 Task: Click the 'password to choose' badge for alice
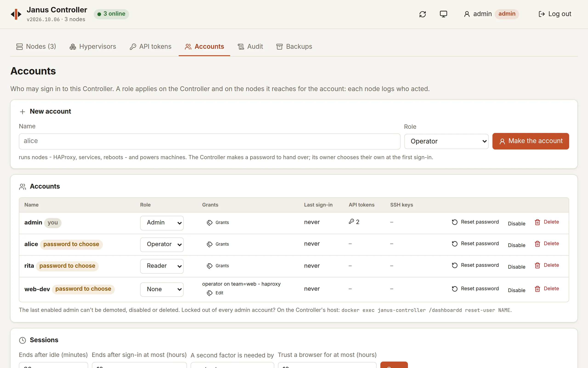tap(71, 244)
